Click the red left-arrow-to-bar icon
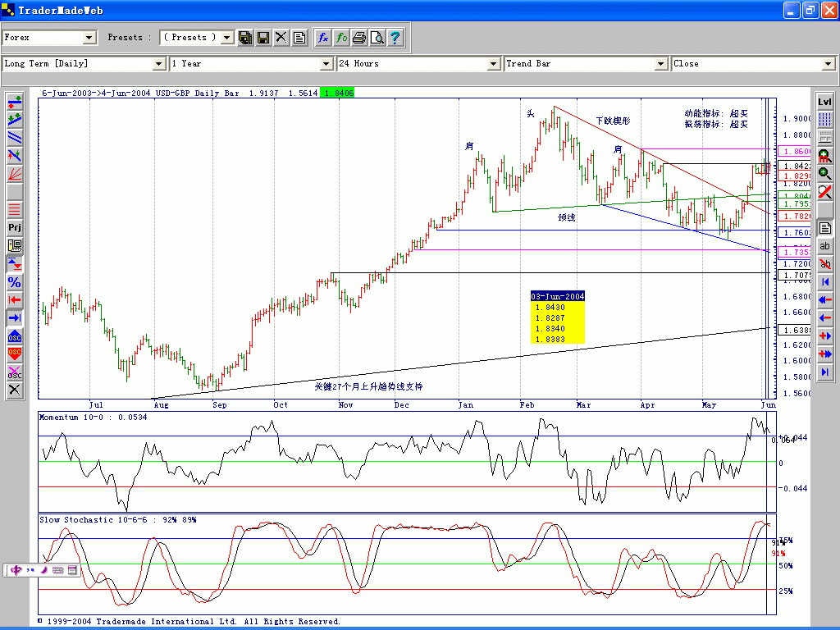Viewport: 840px width, 630px height. [15, 300]
